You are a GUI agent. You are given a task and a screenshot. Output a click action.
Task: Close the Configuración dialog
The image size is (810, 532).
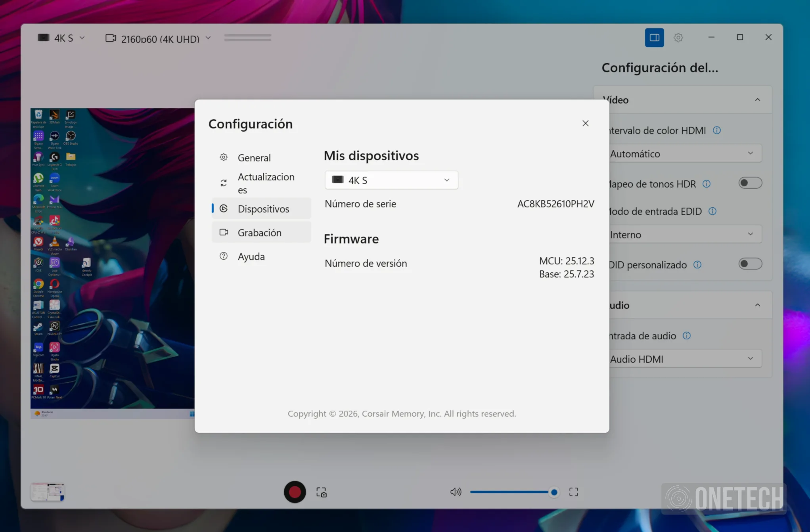point(585,123)
